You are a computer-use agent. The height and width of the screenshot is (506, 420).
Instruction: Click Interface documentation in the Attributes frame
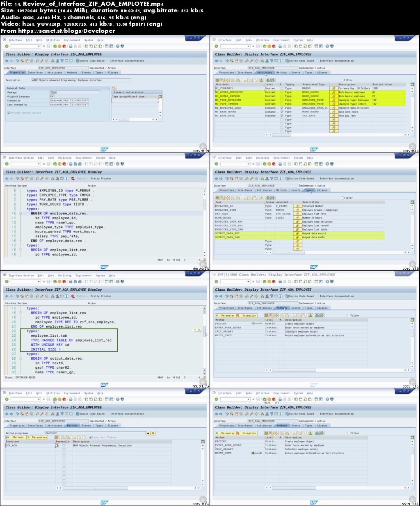pyautogui.click(x=336, y=61)
